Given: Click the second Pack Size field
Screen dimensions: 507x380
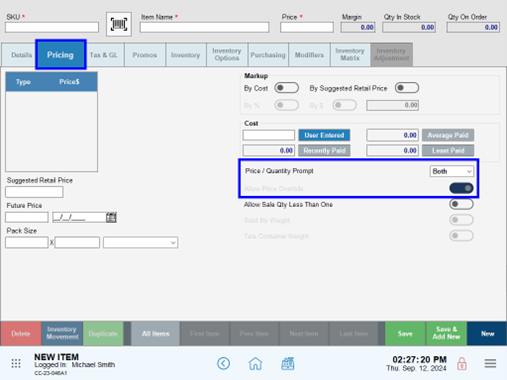Looking at the screenshot, I should pyautogui.click(x=77, y=242).
